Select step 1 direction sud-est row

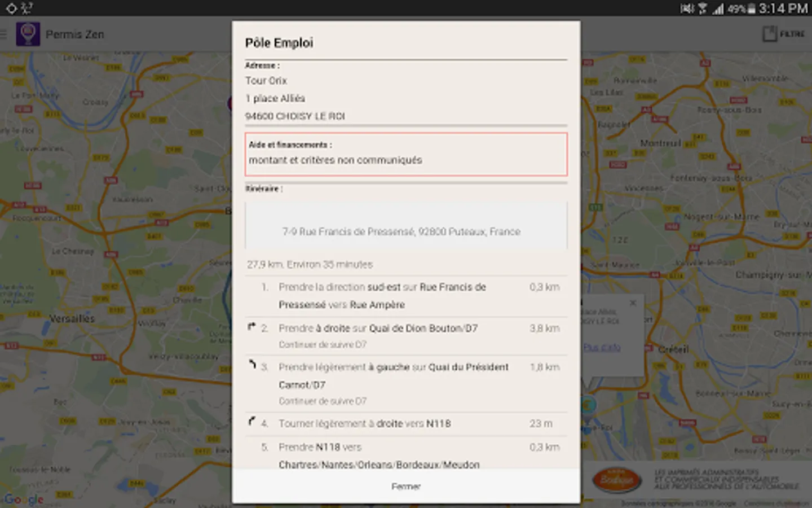(406, 296)
